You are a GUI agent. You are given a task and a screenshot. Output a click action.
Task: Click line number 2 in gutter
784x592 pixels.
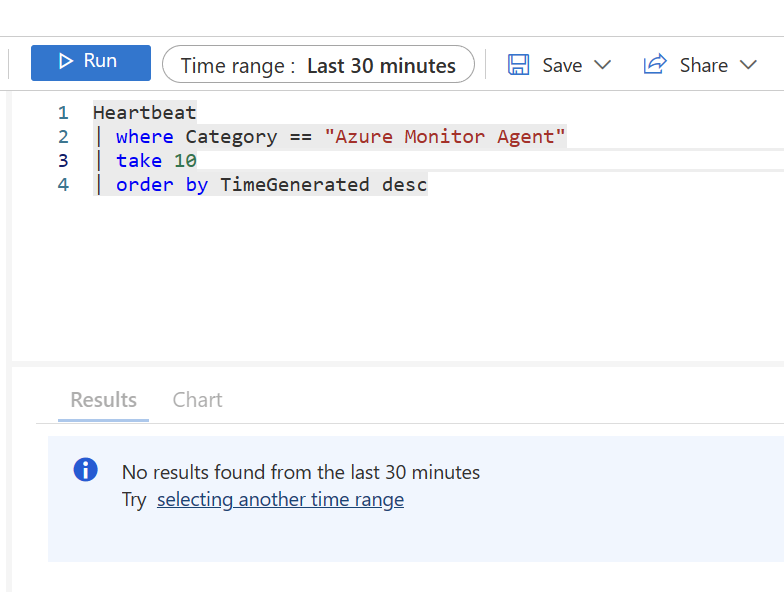pos(63,136)
